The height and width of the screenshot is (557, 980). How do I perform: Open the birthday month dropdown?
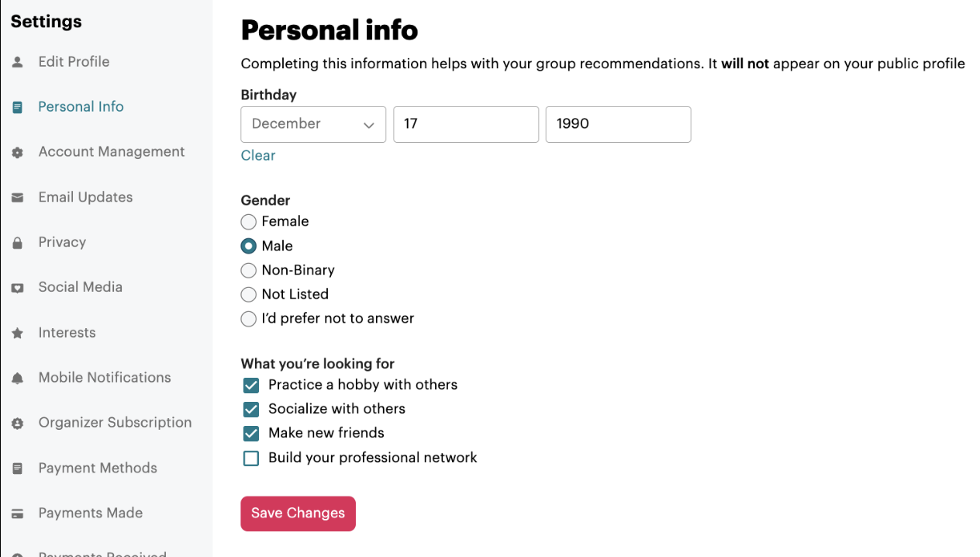(313, 124)
